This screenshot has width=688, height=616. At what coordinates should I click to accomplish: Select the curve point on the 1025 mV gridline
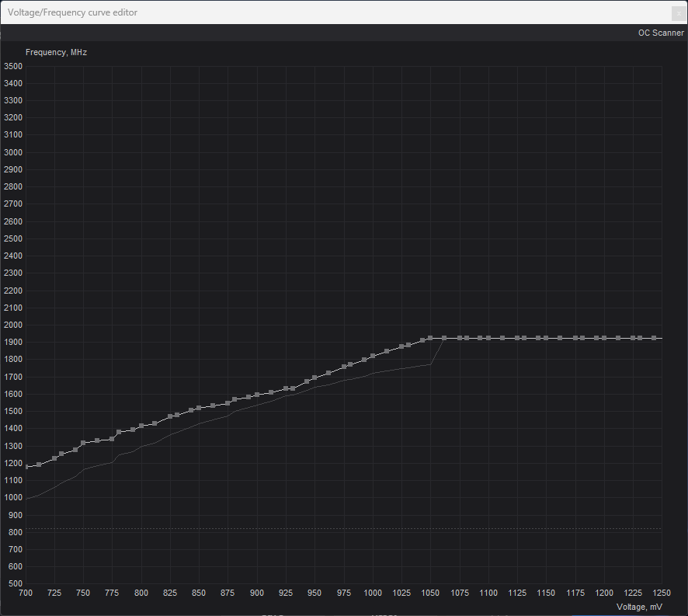401,347
